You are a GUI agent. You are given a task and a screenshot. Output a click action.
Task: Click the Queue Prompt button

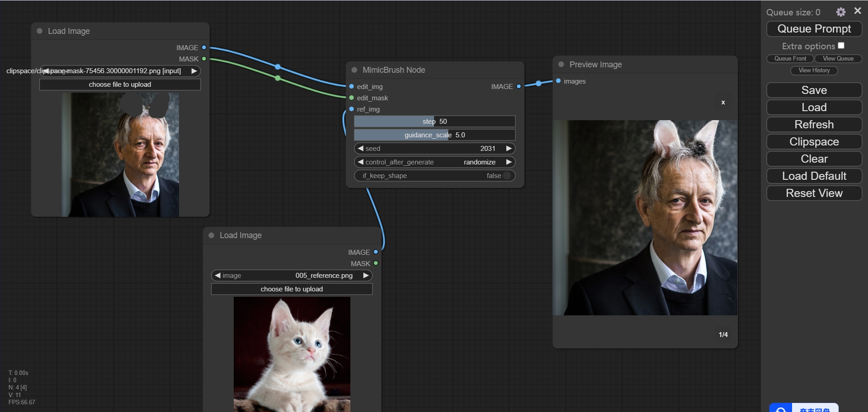(814, 29)
